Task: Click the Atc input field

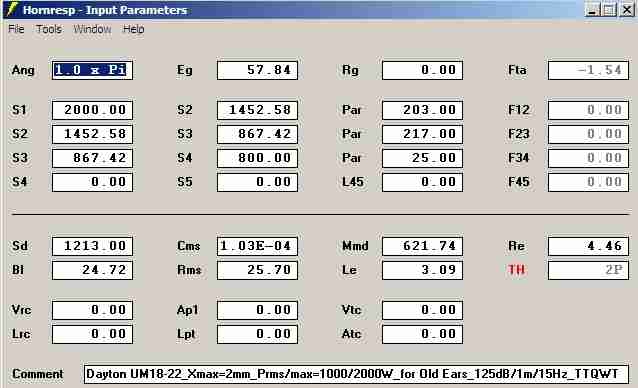Action: pyautogui.click(x=422, y=334)
